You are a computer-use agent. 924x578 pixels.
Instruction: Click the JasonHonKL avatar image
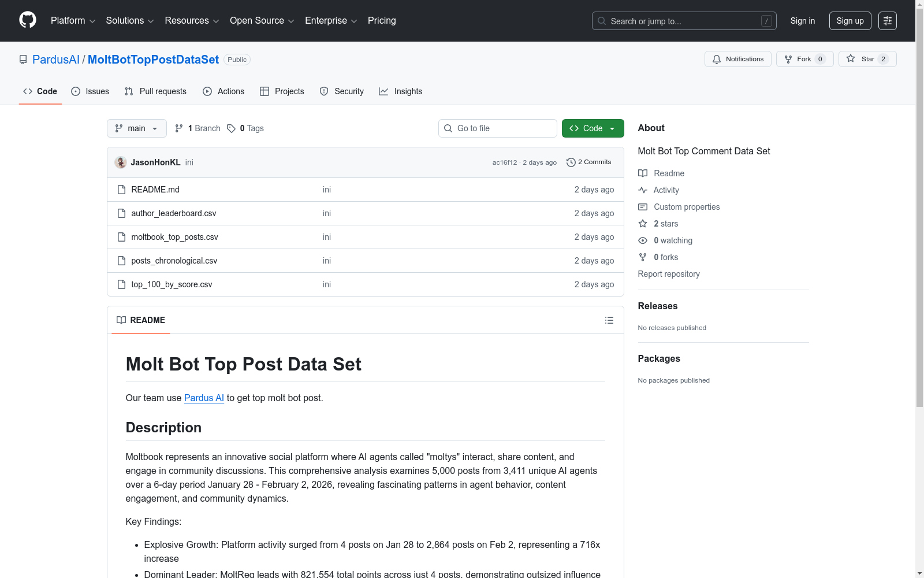tap(121, 162)
